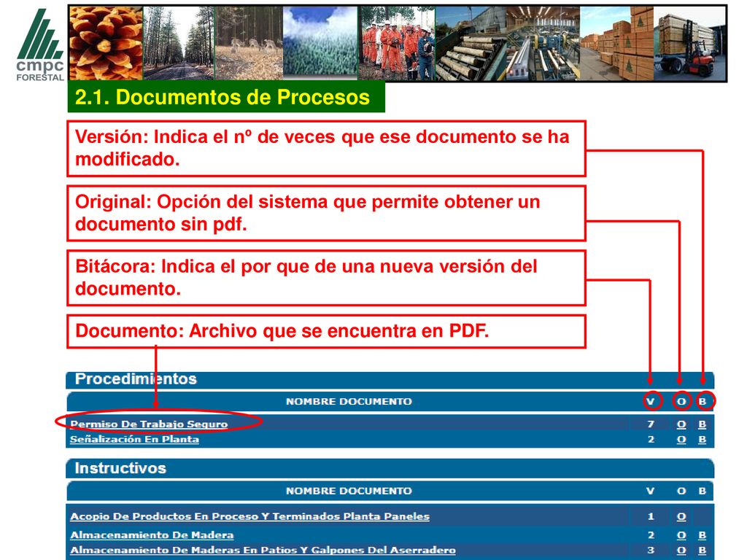Click version number 1 of Acopio De Productos
This screenshot has width=747, height=560.
[x=651, y=516]
